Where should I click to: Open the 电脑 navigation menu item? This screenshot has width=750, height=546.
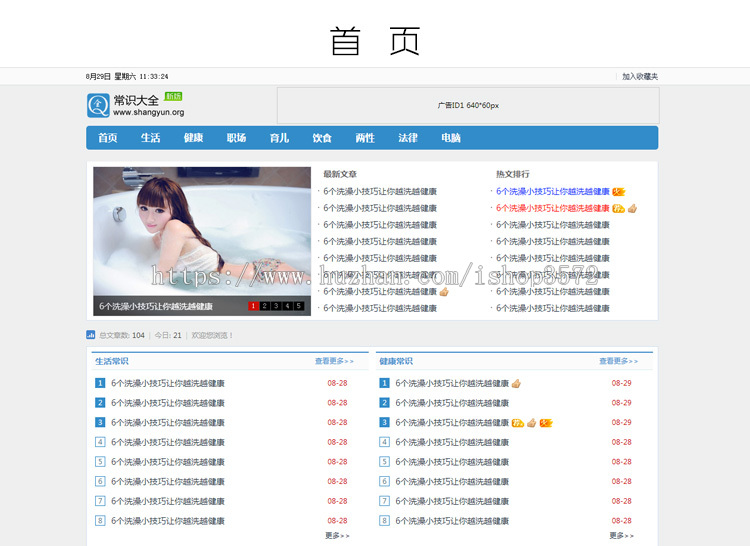pyautogui.click(x=451, y=138)
